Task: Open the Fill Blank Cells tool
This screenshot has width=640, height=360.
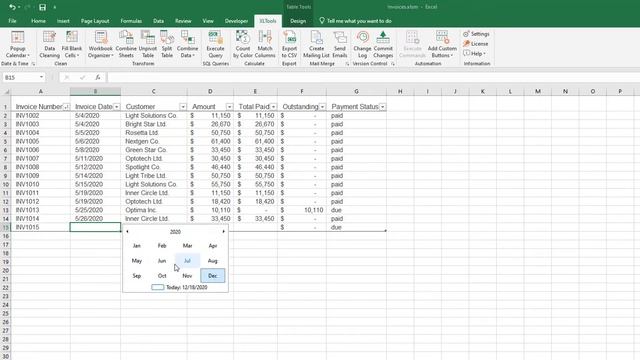Action: [71, 44]
